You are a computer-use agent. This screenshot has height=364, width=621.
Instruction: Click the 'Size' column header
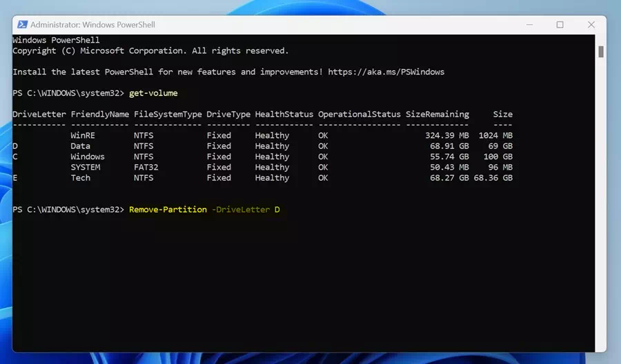(x=502, y=114)
